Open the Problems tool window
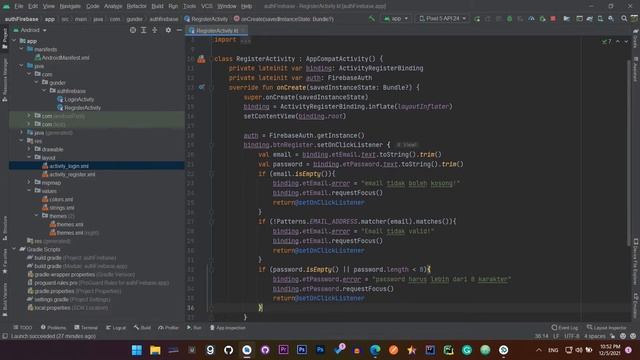Image resolution: width=640 pixels, height=360 pixels. (x=53, y=328)
